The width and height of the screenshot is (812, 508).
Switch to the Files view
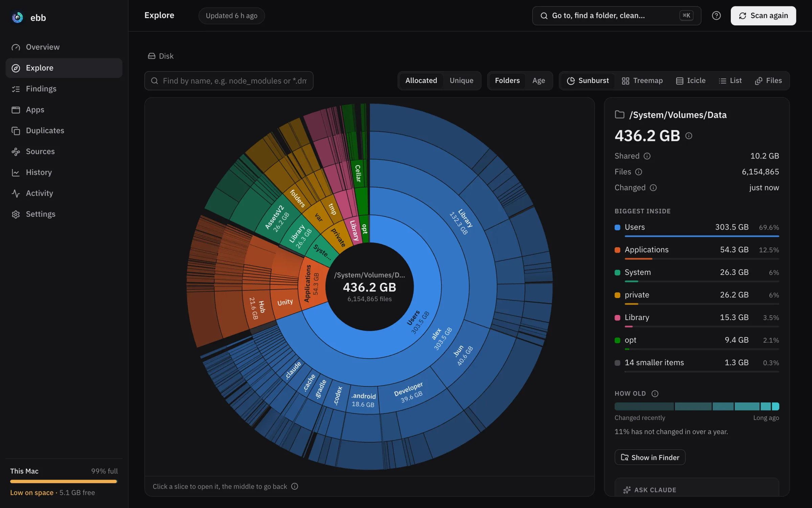[x=768, y=81]
